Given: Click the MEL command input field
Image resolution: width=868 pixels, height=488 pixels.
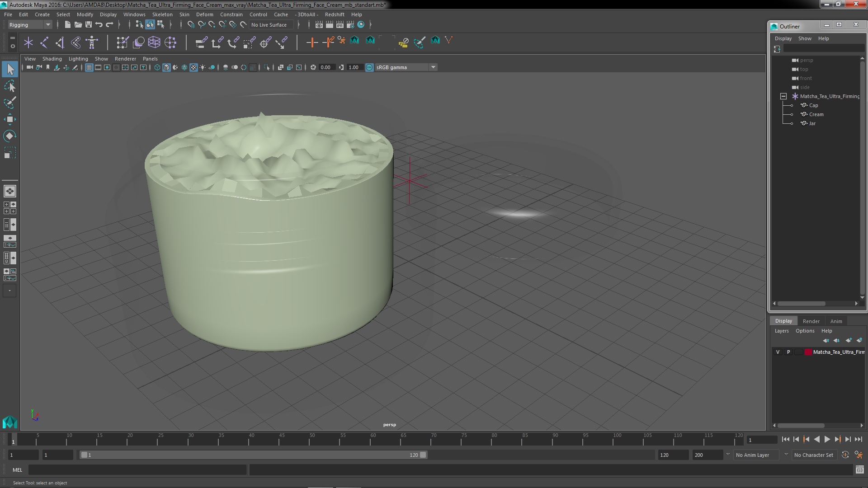Looking at the screenshot, I should (137, 470).
